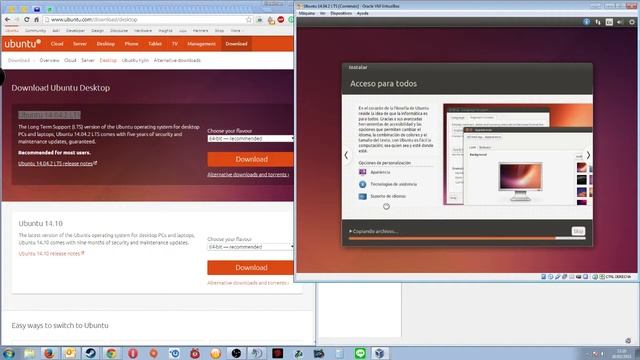Open Opera from the taskbar
640x360 pixels.
point(133,353)
